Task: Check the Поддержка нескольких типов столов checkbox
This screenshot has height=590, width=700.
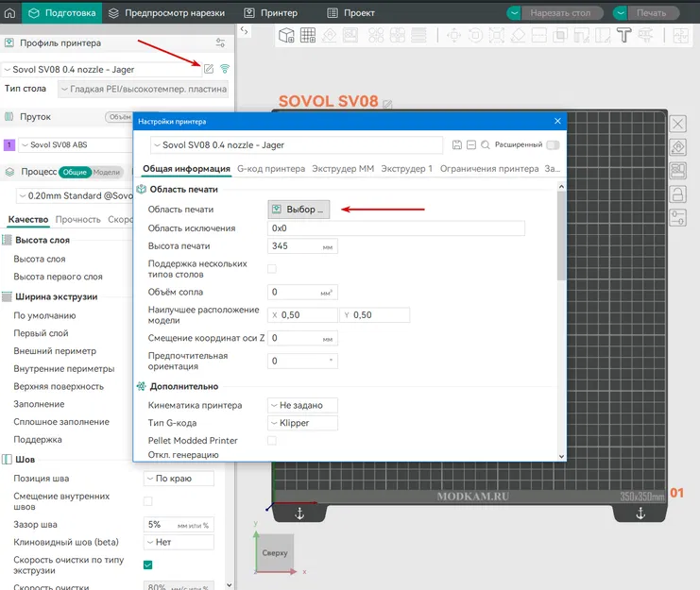Action: click(272, 268)
